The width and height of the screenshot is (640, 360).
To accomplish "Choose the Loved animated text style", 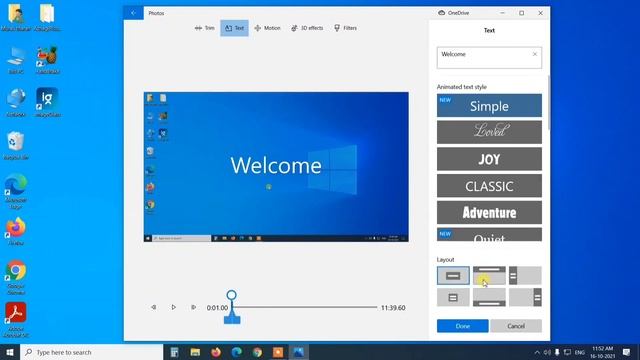I will coord(489,132).
